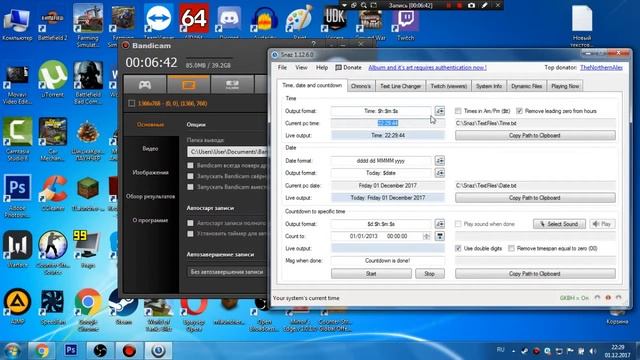Open SpeedFan desktop icon
Image resolution: width=640 pixels, height=360 pixels.
point(53,307)
